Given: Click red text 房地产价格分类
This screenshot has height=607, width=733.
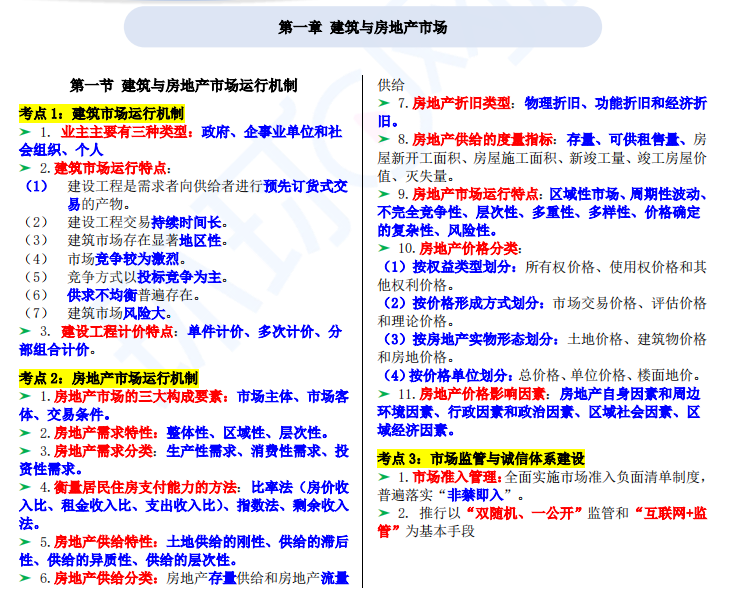Looking at the screenshot, I should pyautogui.click(x=468, y=249).
